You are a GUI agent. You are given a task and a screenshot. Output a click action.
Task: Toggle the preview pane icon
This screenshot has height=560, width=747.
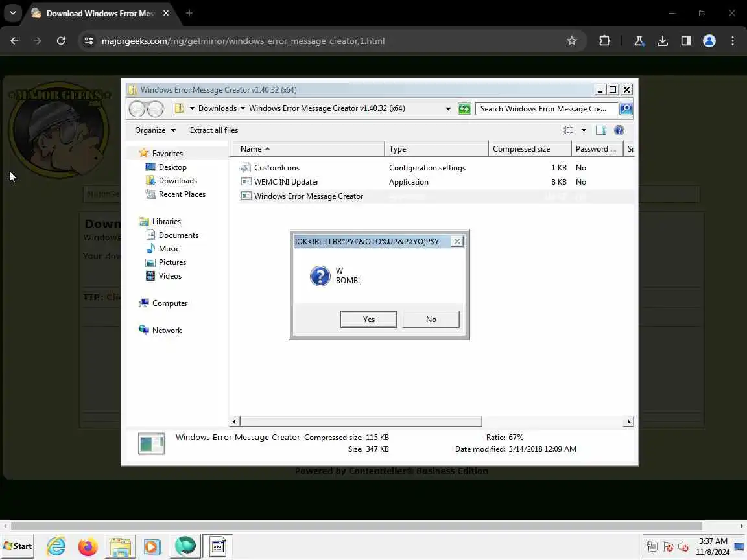600,130
